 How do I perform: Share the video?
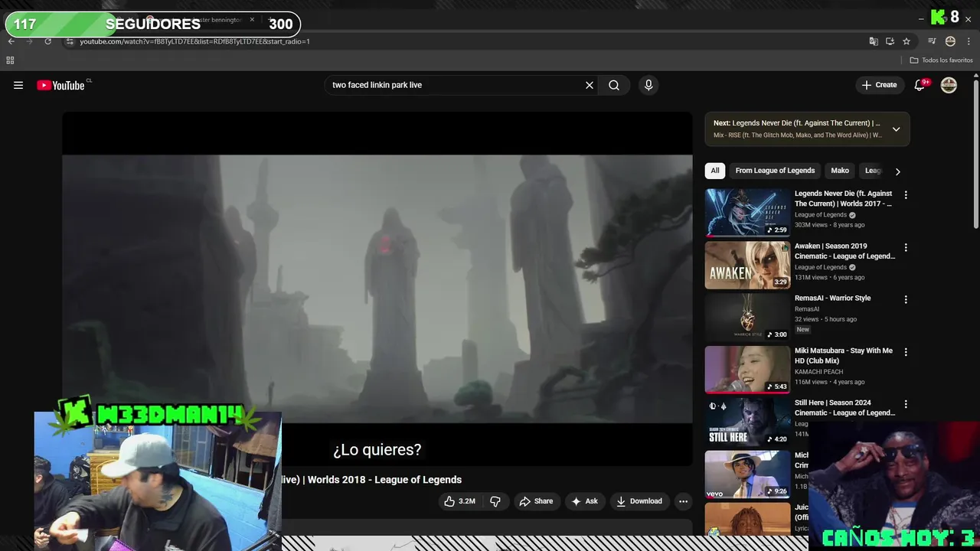[x=536, y=501]
